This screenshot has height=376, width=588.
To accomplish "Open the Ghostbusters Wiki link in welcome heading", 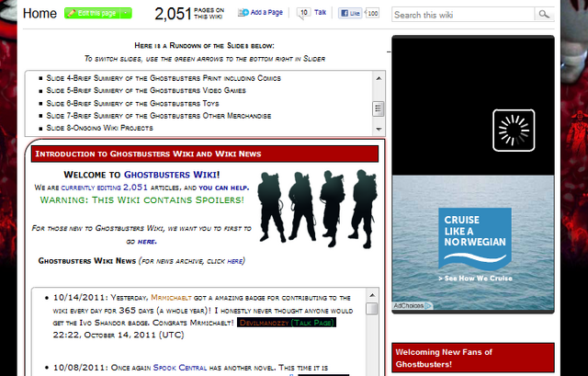I will coord(170,175).
